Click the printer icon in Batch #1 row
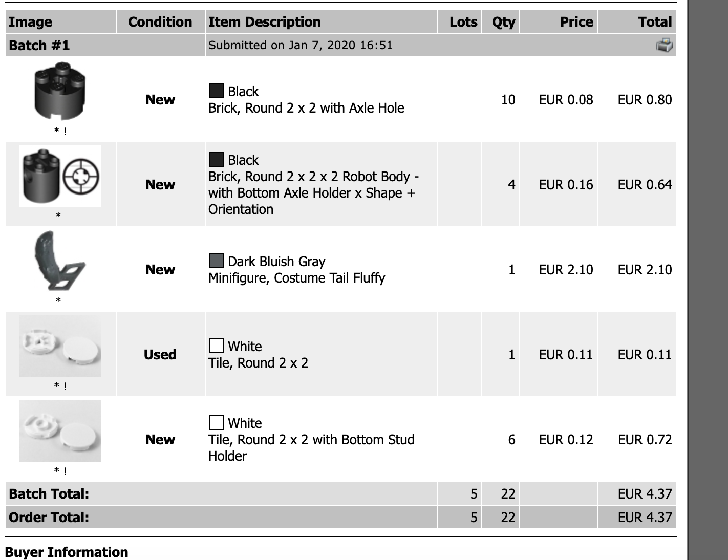Screen dimensions: 728x560 [664, 46]
